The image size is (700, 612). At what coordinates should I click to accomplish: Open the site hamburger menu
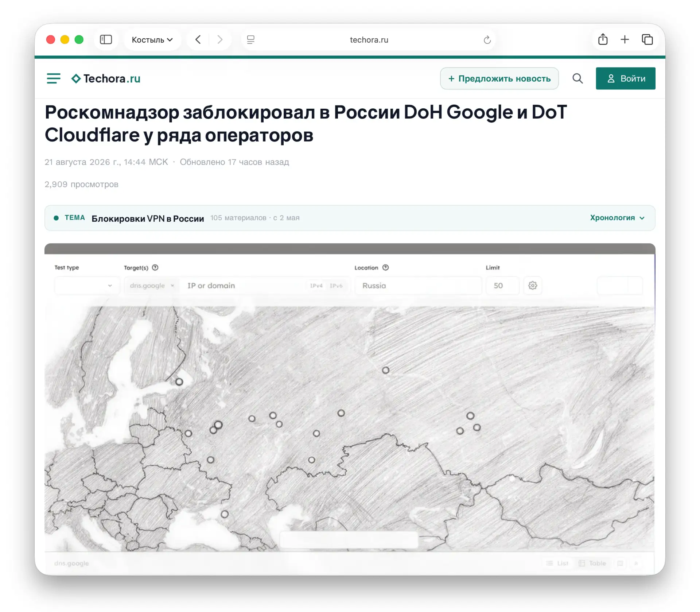[x=54, y=78]
